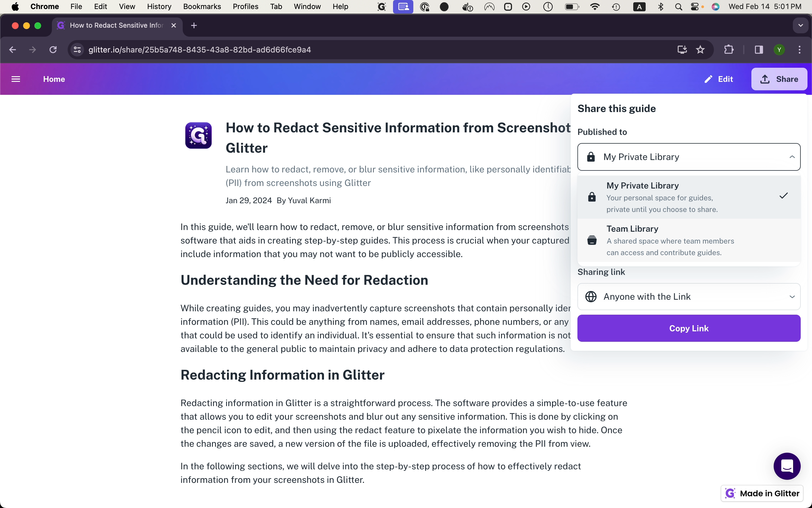812x508 pixels.
Task: Click the Jan 29, 2024 date
Action: (249, 200)
